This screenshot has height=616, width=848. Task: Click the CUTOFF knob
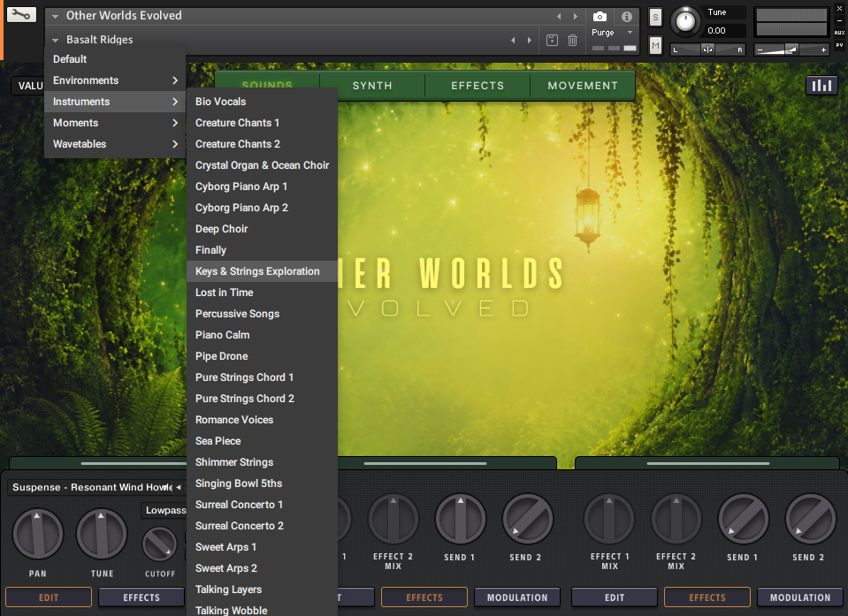[159, 544]
